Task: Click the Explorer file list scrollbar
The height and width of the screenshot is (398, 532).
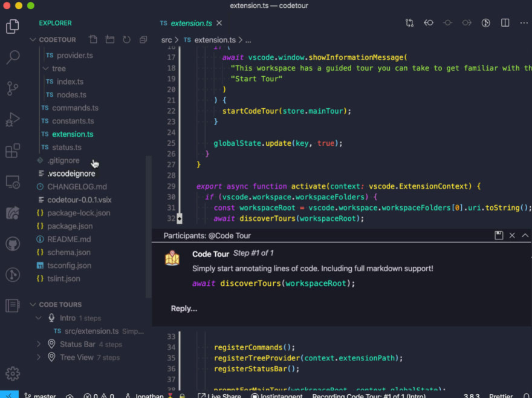Action: click(148, 227)
